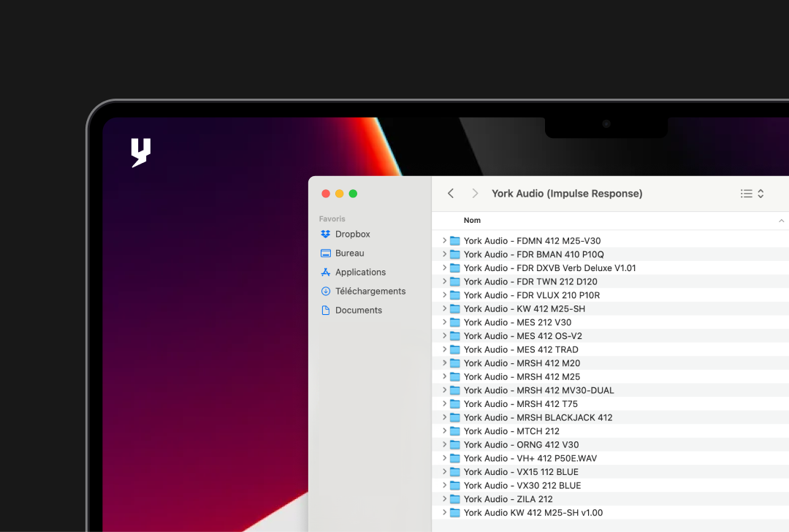This screenshot has width=789, height=532.
Task: Select the FDMN 412 M25-V30 folder icon
Action: click(x=455, y=240)
